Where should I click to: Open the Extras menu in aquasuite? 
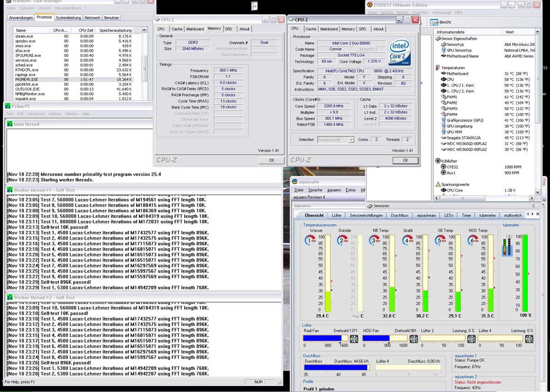coord(350,190)
